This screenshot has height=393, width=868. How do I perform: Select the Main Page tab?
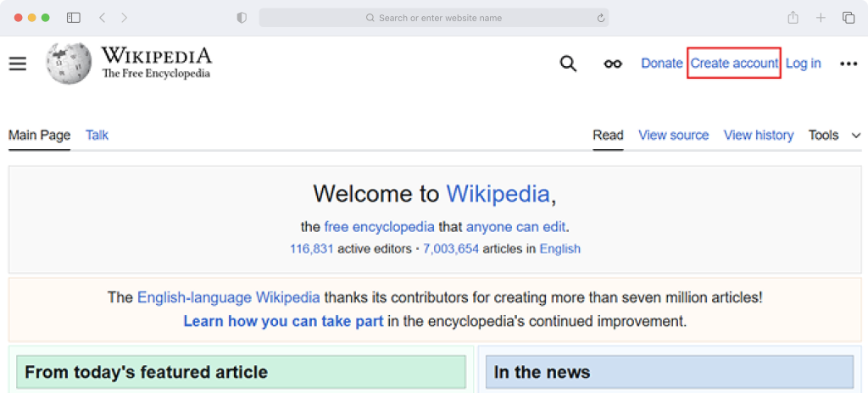coord(39,135)
